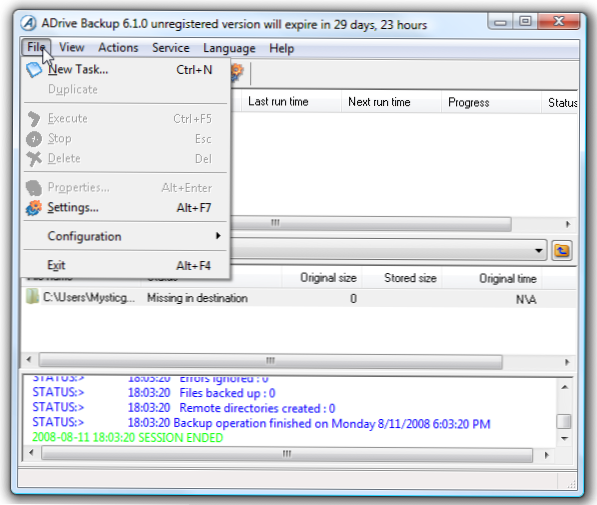Viewport: 597px width, 505px height.
Task: Select the C:\Users\Mysticg folder icon in the file list
Action: (x=32, y=297)
